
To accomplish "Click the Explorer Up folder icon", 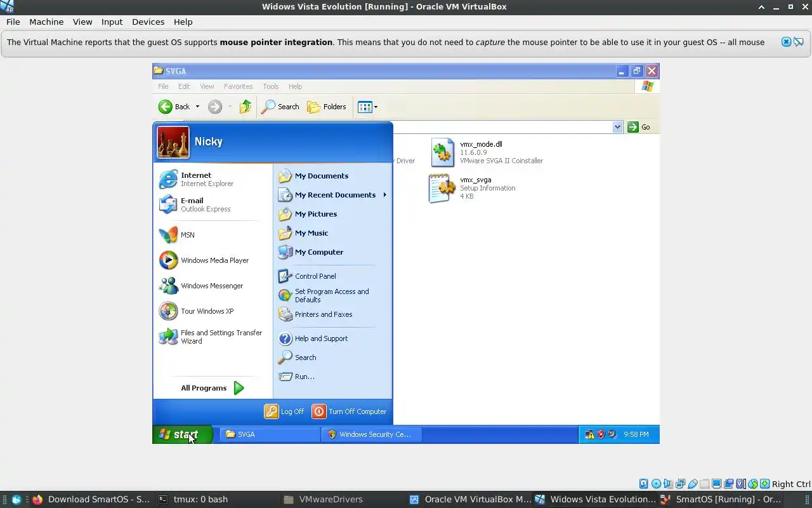I will [246, 107].
